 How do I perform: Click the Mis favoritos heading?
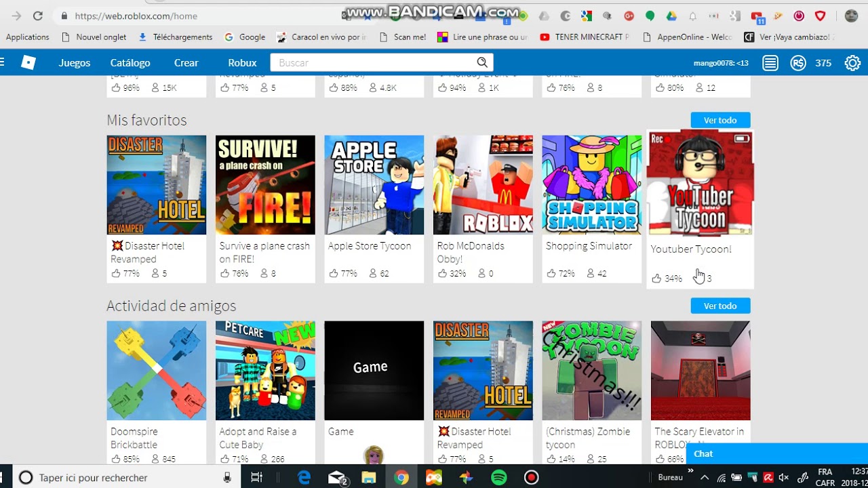[146, 120]
